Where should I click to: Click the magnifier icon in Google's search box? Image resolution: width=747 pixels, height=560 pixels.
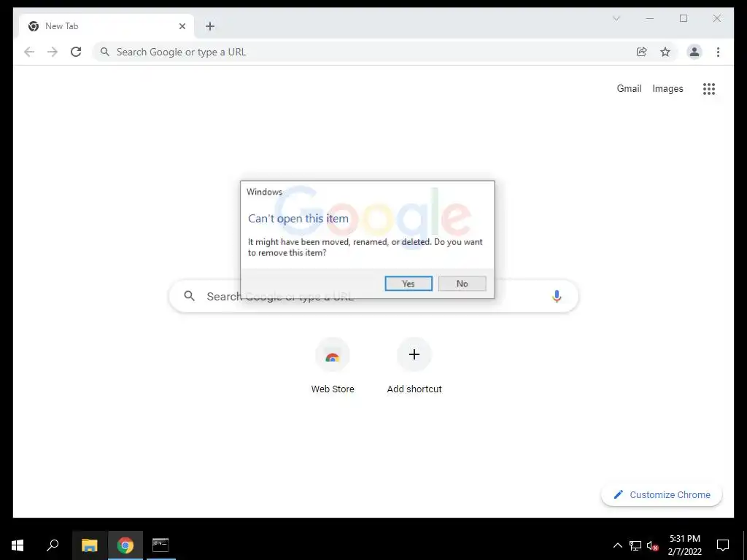pos(189,296)
